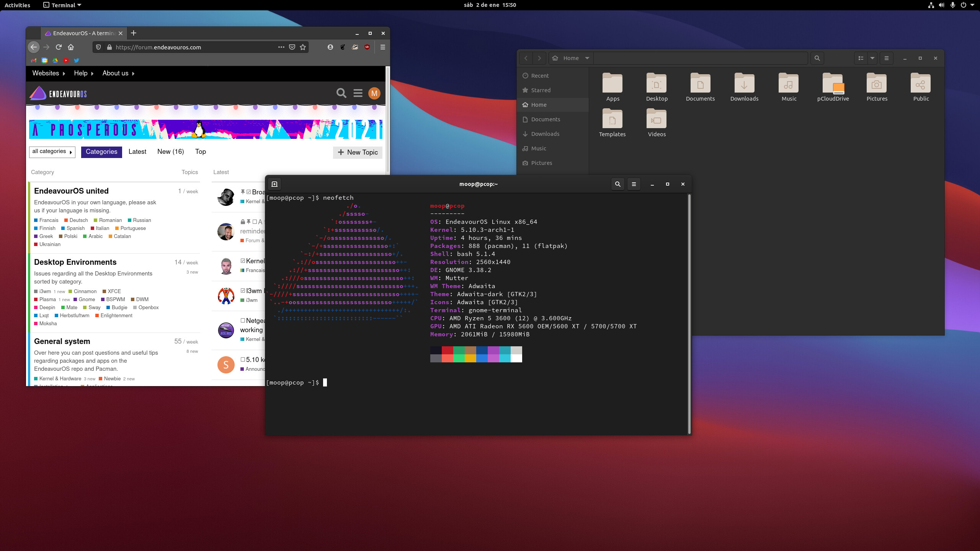Toggle checkbox on 5.10 kernel topic
Image resolution: width=980 pixels, height=551 pixels.
coord(243,359)
